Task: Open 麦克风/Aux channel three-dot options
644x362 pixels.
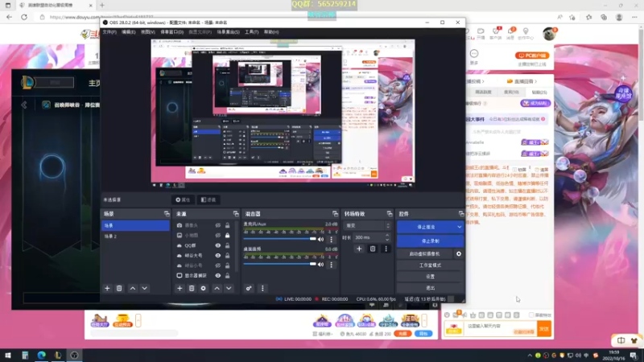Action: click(x=332, y=239)
